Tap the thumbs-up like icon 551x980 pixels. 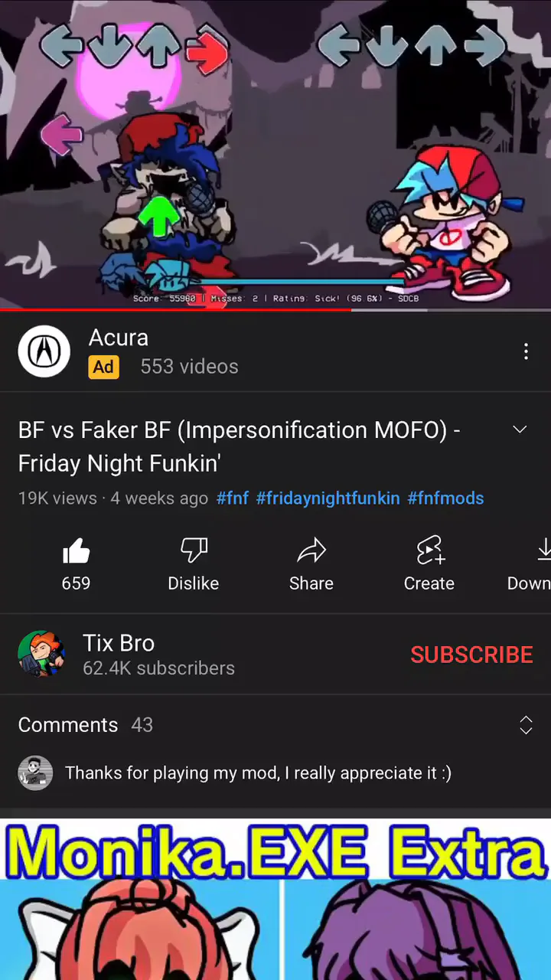pos(76,550)
